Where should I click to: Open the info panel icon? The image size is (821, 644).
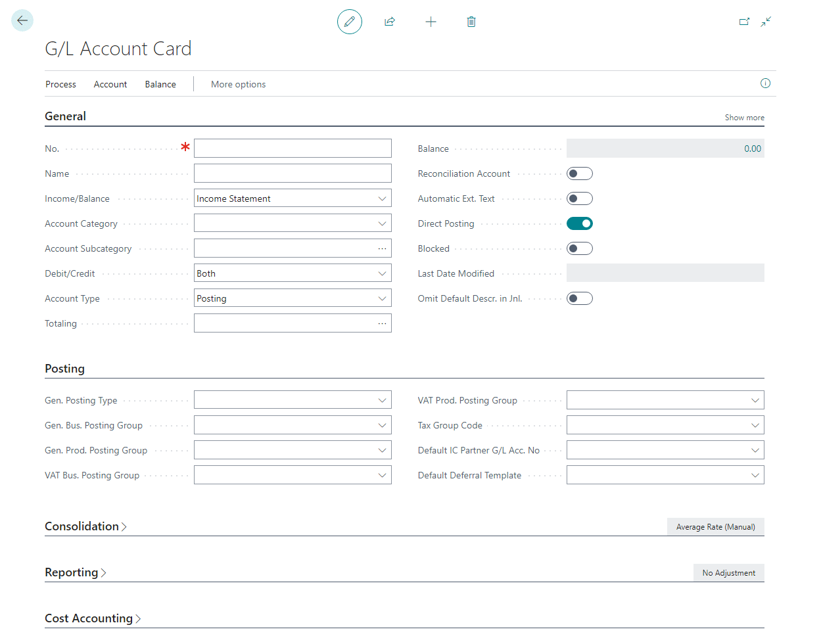(764, 83)
